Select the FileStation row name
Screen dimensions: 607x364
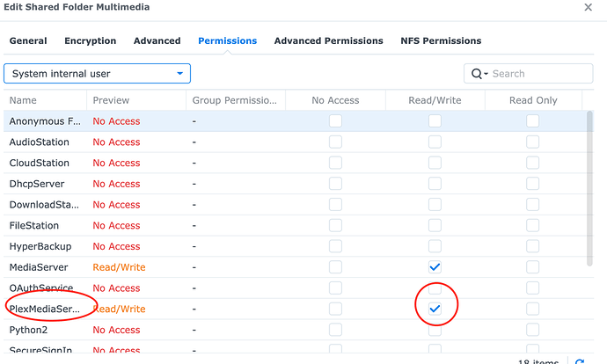tap(34, 226)
